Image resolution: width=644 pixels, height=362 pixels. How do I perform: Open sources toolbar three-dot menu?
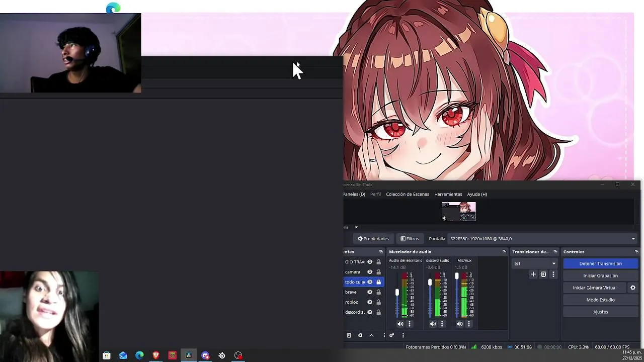384,335
